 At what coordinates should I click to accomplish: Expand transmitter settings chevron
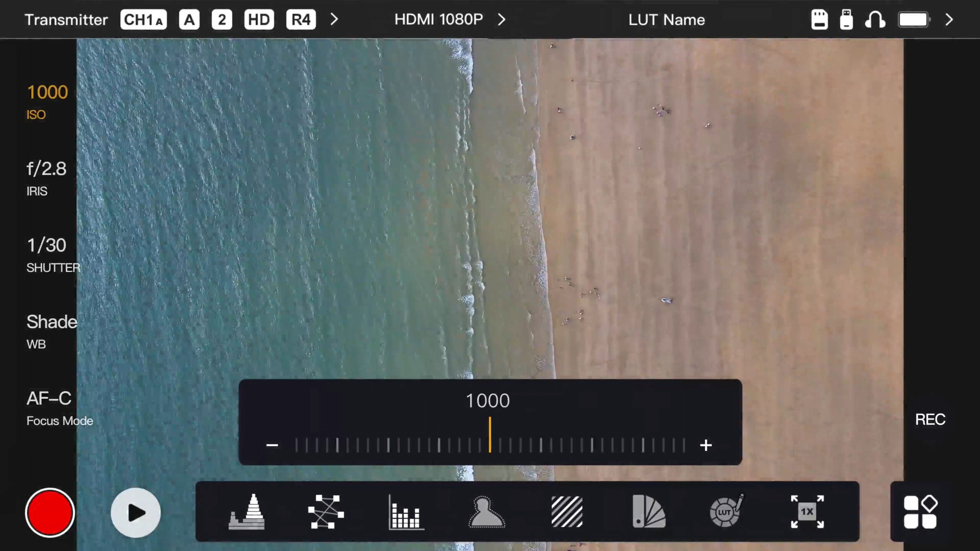coord(334,19)
